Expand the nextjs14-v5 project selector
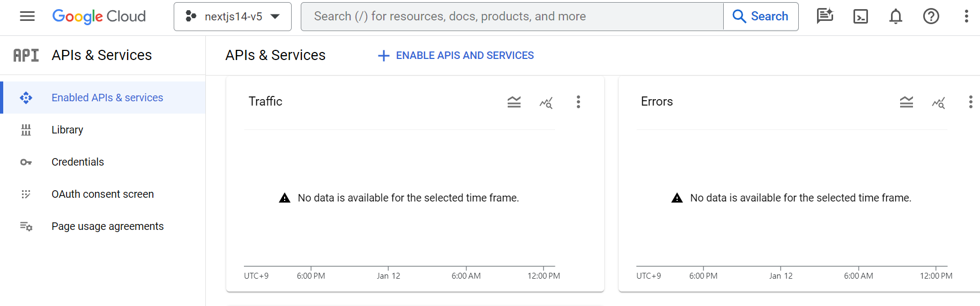The height and width of the screenshot is (306, 980). pyautogui.click(x=233, y=17)
